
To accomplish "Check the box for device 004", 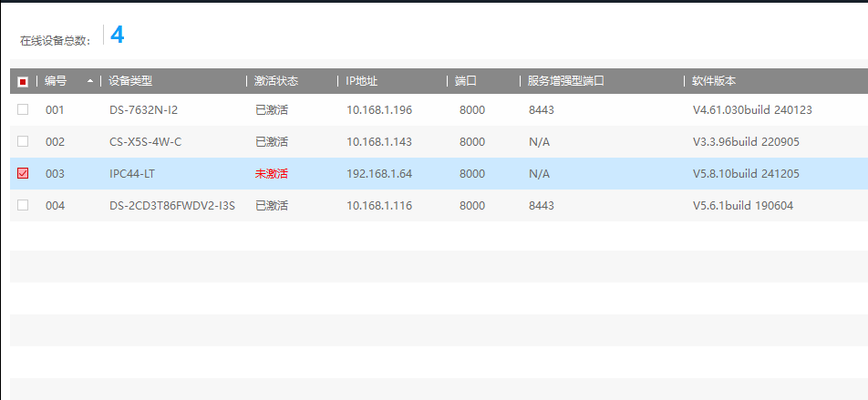I will point(23,205).
